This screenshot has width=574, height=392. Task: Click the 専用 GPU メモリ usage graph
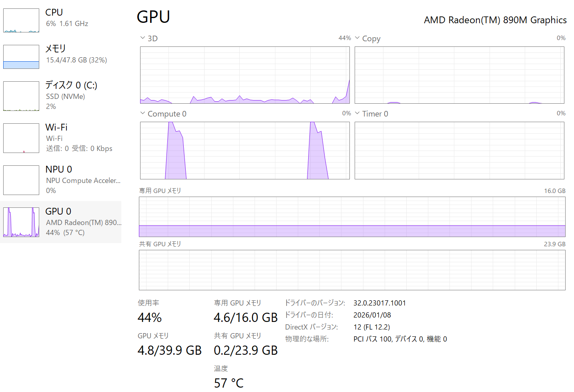[x=352, y=217]
